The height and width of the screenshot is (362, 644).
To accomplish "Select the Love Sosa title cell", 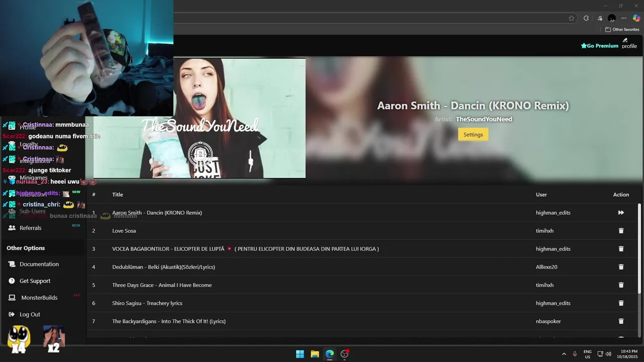I will (x=124, y=231).
